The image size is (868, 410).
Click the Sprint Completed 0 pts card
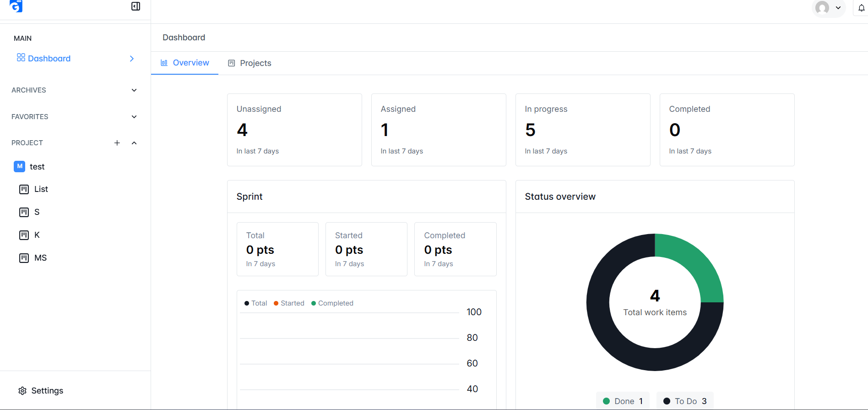tap(456, 249)
